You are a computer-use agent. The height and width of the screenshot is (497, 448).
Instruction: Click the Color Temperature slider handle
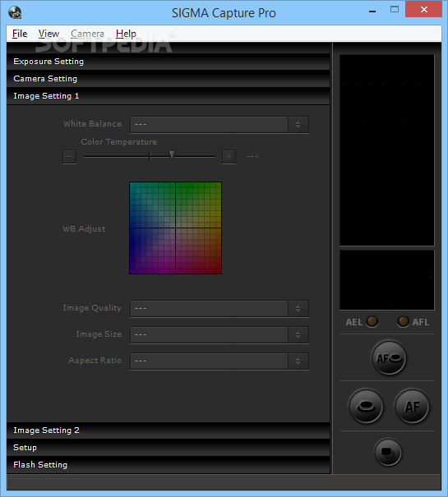(x=172, y=155)
